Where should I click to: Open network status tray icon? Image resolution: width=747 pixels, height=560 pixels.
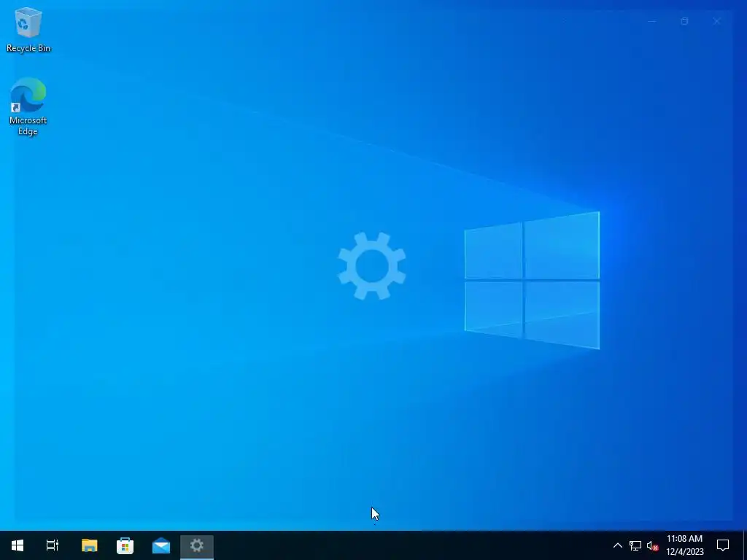[635, 545]
